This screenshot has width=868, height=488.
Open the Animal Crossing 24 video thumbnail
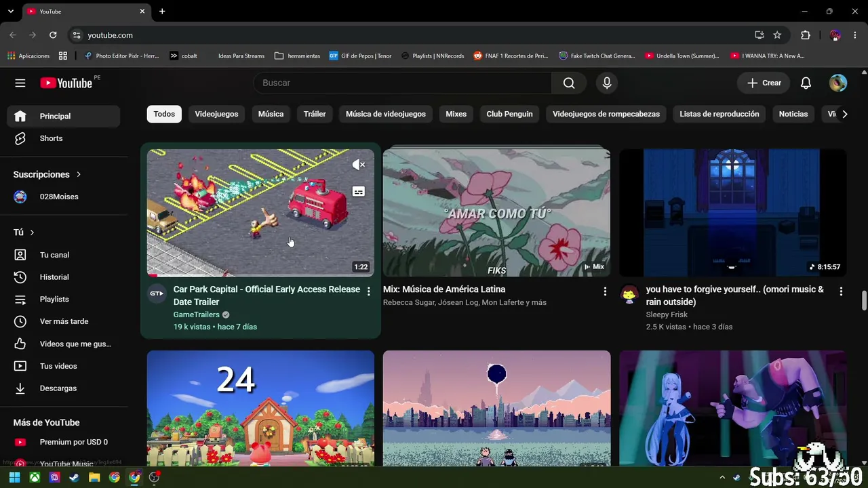[x=260, y=408]
